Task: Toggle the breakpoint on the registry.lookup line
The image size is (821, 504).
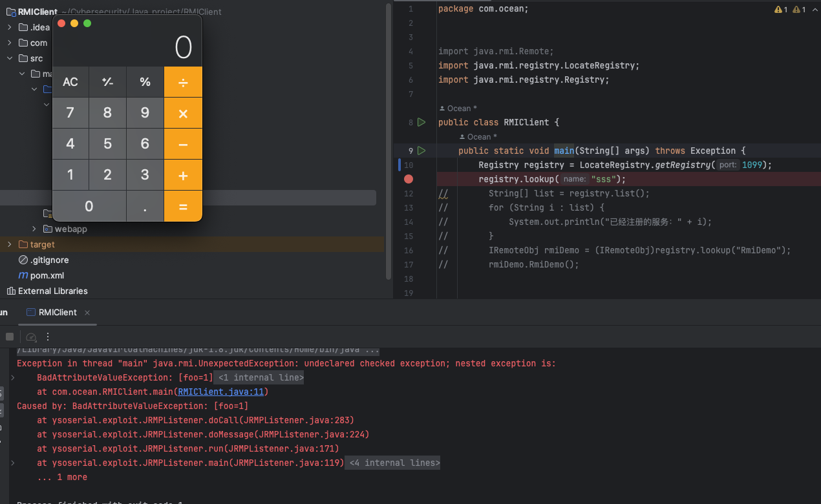Action: pos(408,179)
